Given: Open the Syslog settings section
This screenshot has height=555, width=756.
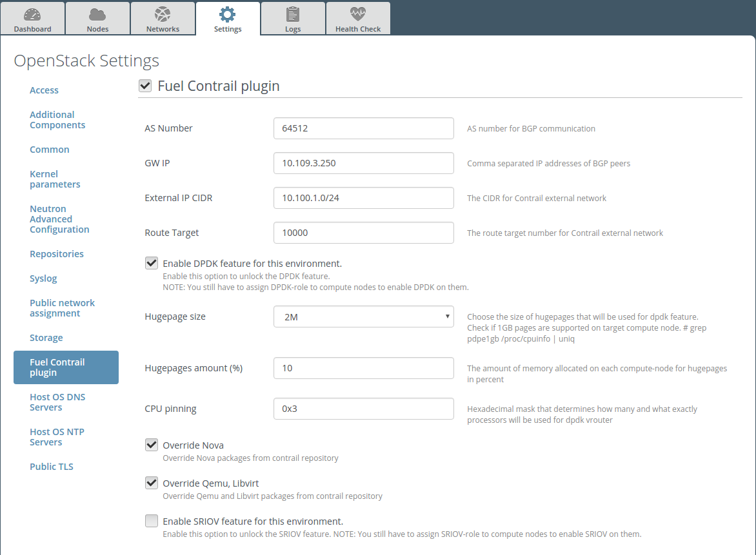Looking at the screenshot, I should (43, 278).
